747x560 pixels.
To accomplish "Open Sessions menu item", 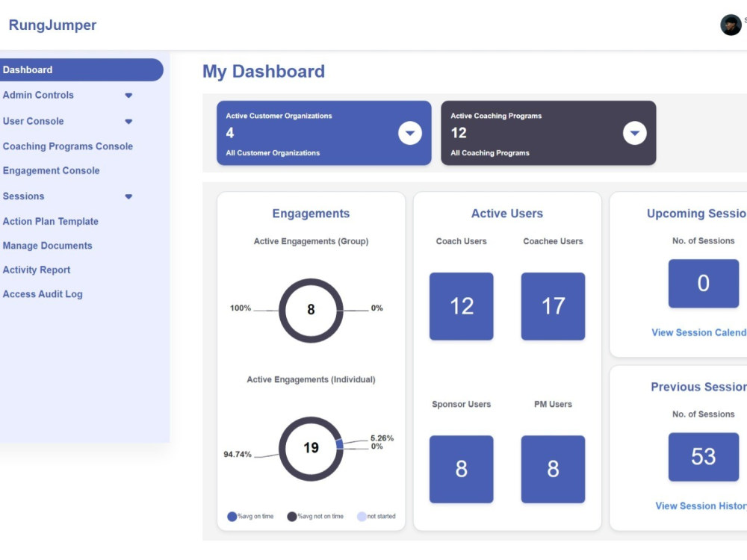I will [x=23, y=196].
